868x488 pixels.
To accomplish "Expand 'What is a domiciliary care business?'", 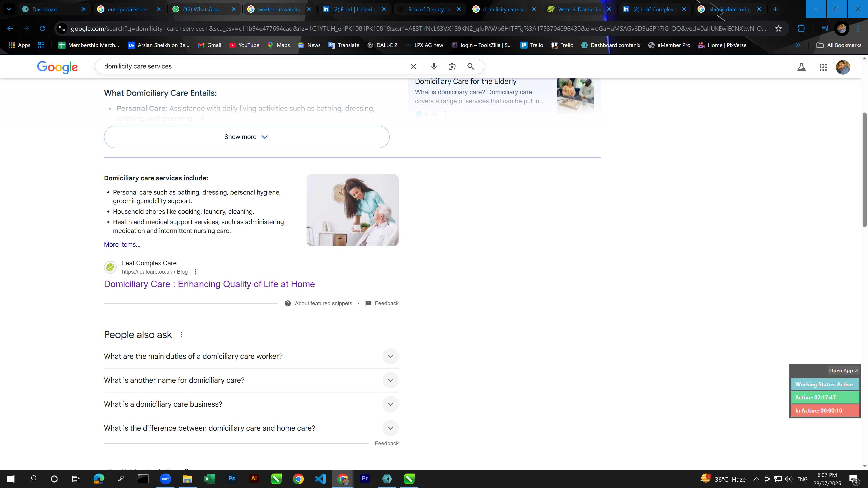I will [x=251, y=404].
